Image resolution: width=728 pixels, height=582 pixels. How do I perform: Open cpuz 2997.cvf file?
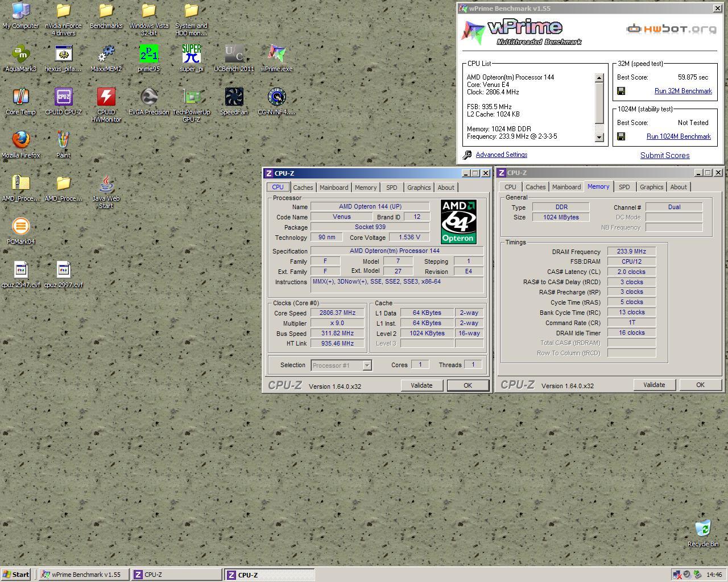[63, 275]
